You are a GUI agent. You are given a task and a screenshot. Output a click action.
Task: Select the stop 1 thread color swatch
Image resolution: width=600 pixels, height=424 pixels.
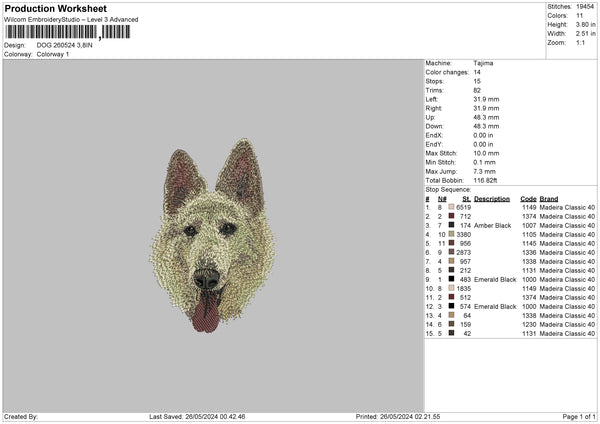[452, 207]
